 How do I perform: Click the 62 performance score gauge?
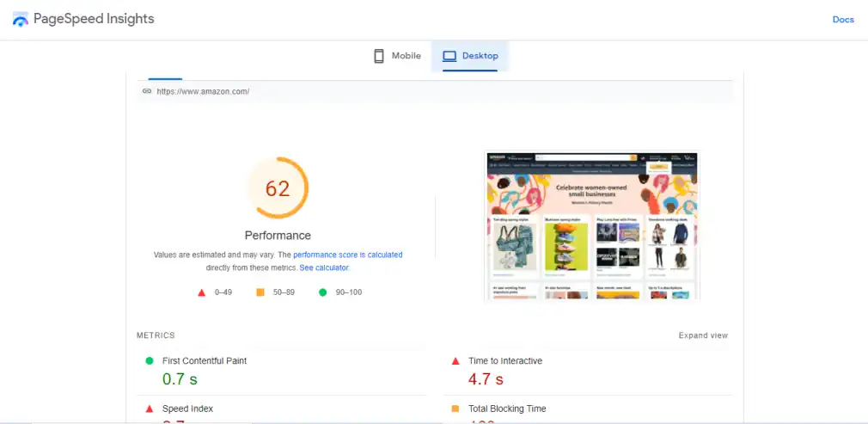tap(278, 188)
